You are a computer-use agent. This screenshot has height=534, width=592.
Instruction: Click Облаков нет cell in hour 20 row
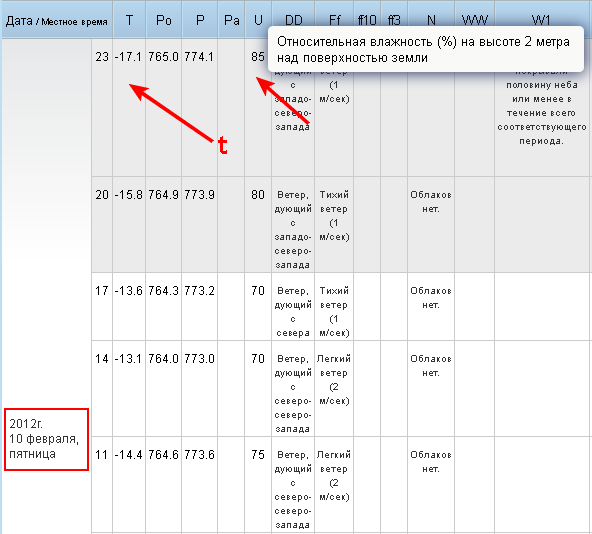431,202
